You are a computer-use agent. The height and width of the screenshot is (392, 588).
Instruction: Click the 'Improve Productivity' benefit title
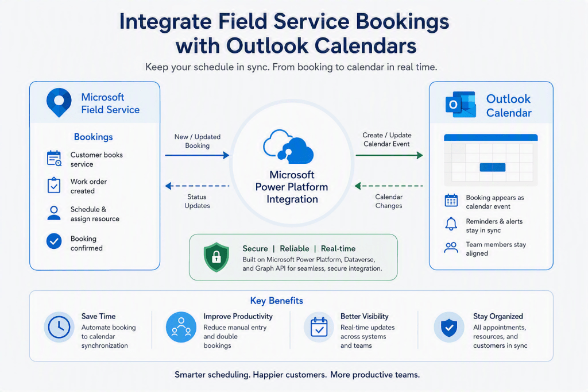coord(238,317)
